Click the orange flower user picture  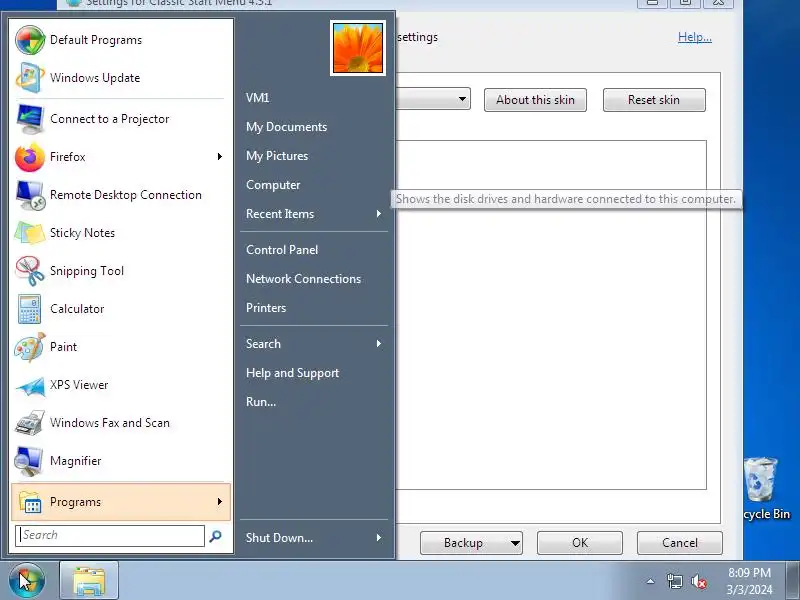pos(358,48)
